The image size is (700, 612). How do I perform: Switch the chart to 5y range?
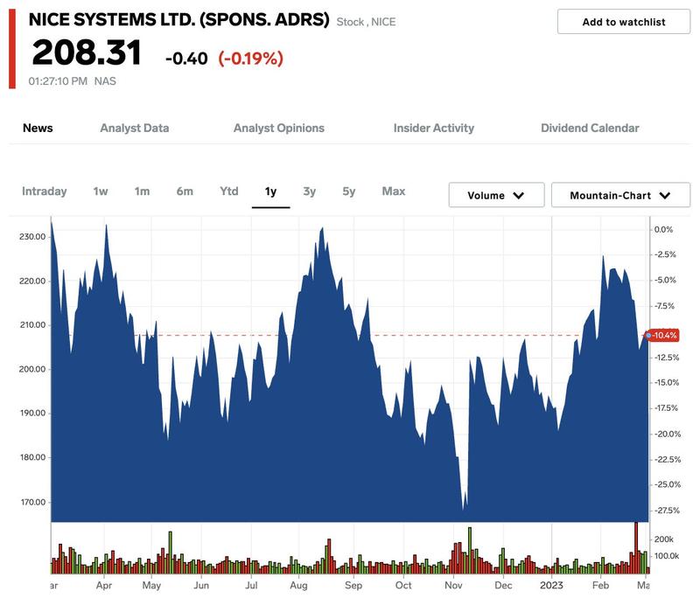click(348, 191)
